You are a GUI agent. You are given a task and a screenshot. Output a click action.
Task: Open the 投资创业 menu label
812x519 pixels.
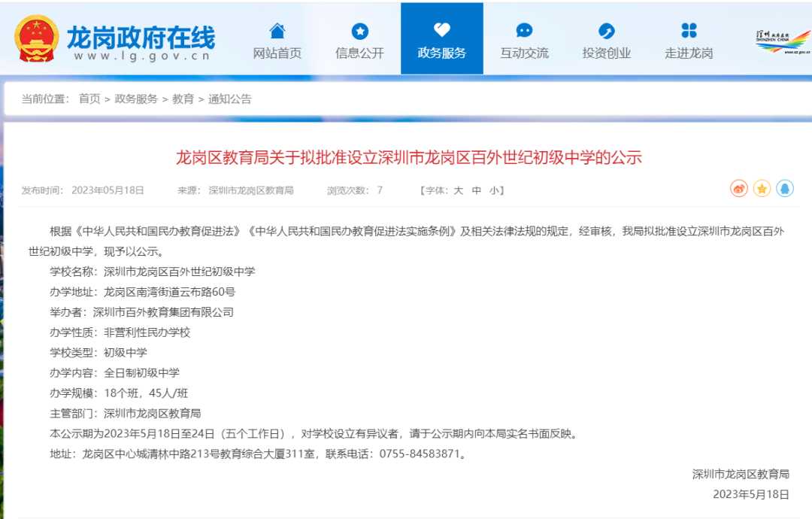(x=607, y=53)
